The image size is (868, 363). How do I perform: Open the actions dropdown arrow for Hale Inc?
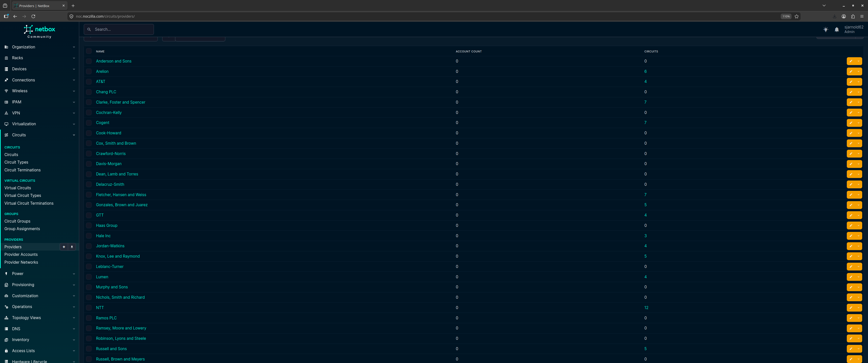[859, 236]
